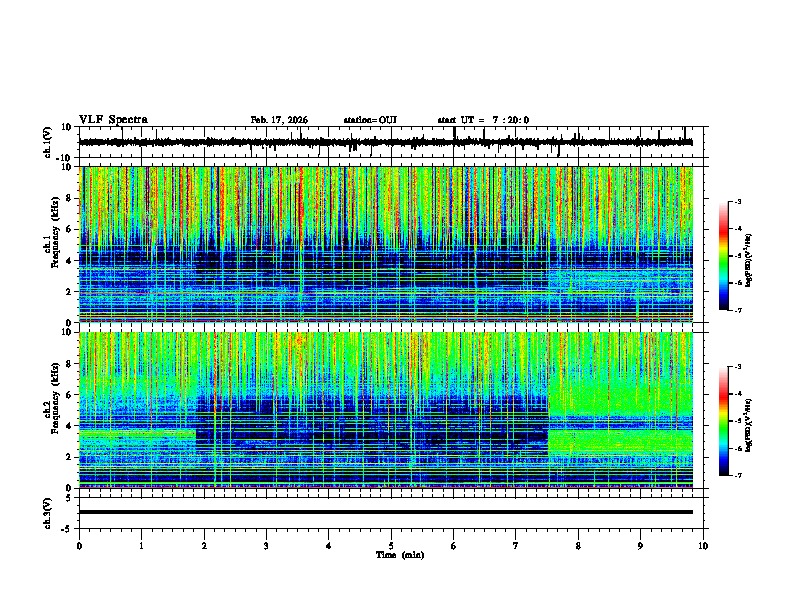Click the 'ch.3(V)' axis label

(x=48, y=514)
